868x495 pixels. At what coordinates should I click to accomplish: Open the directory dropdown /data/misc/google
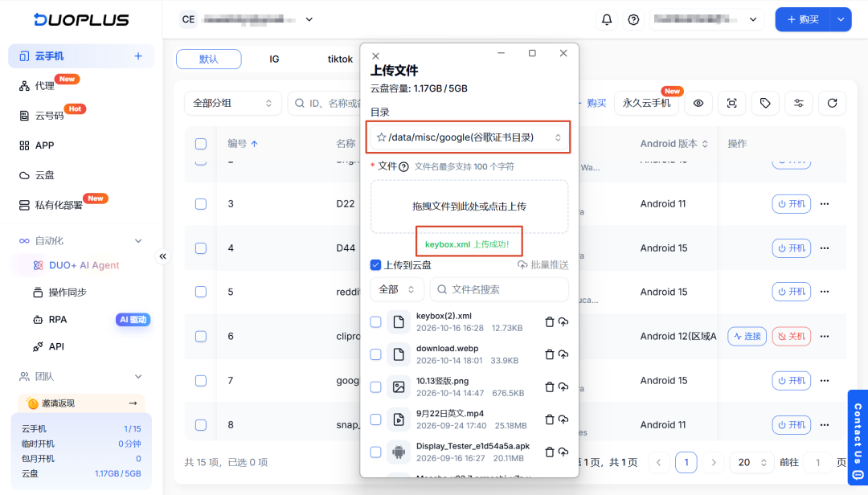point(469,137)
